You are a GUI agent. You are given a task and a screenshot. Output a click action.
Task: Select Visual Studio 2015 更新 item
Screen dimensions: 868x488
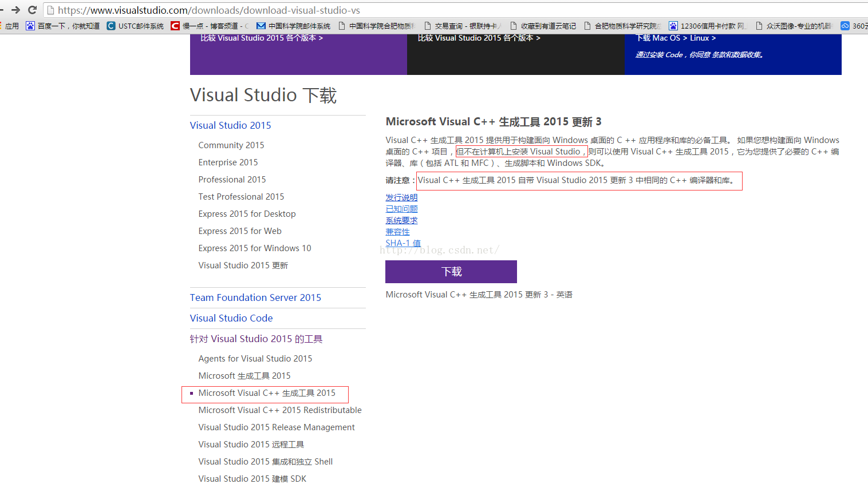click(243, 265)
